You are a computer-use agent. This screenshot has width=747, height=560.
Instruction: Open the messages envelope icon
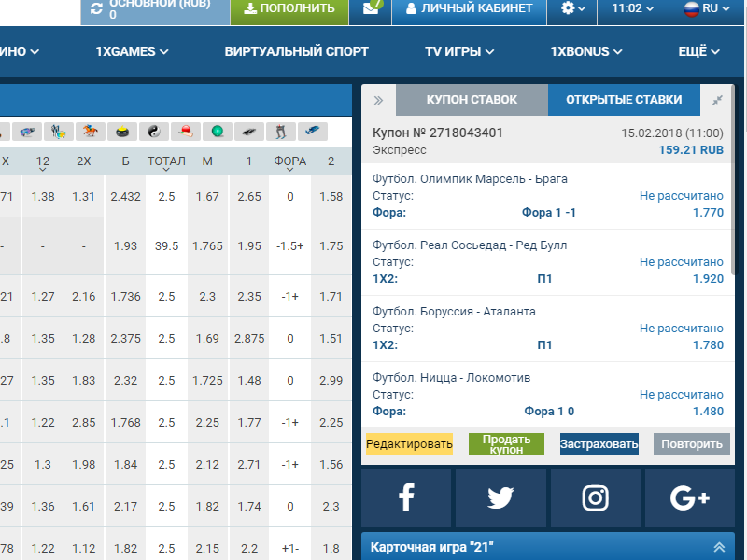(370, 8)
